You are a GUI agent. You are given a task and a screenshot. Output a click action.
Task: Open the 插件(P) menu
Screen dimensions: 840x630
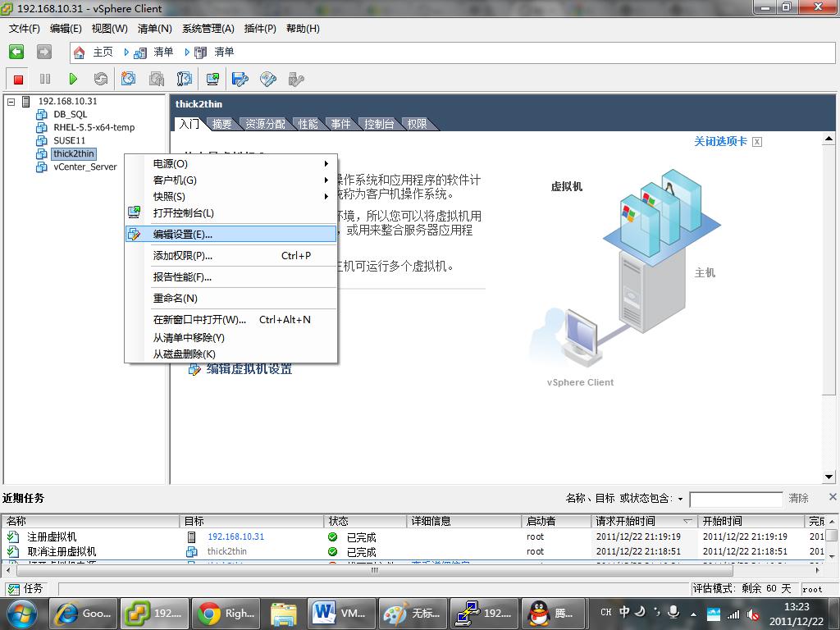[x=260, y=29]
